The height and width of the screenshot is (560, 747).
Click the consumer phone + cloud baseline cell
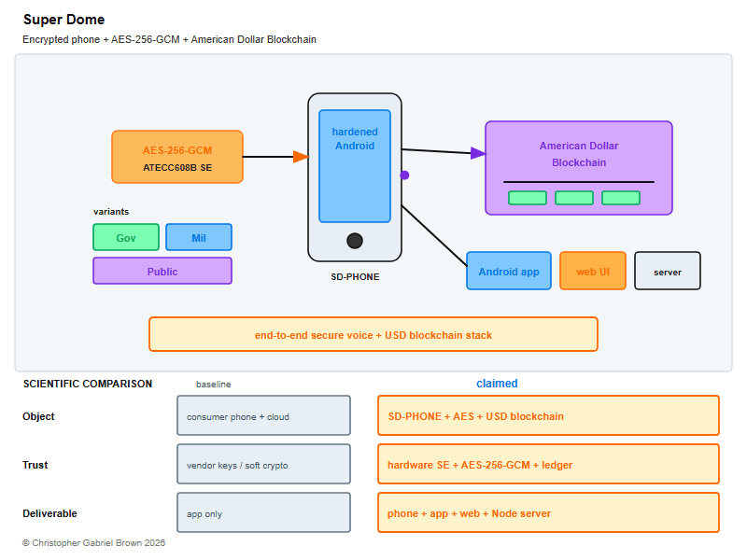click(264, 415)
